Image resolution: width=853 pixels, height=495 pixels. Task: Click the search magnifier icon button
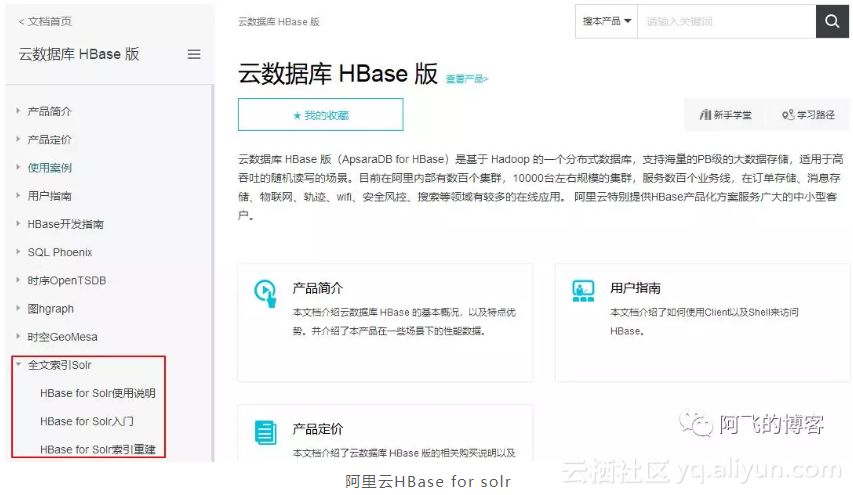(832, 21)
